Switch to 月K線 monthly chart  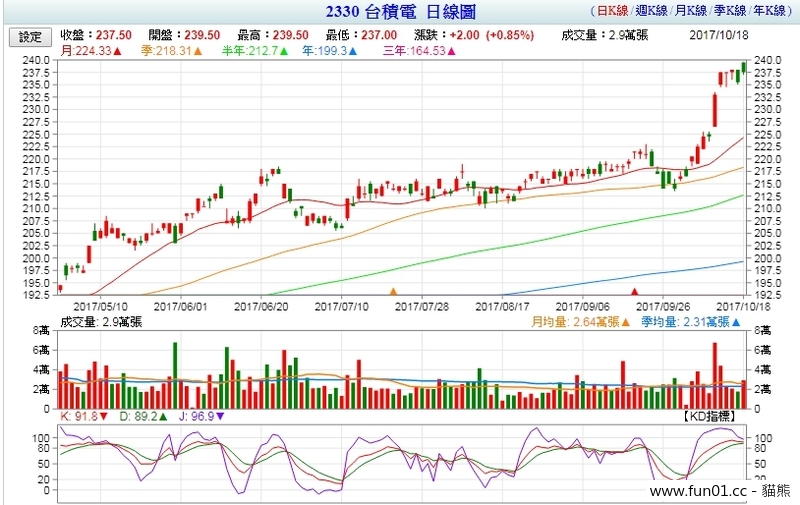pos(691,10)
